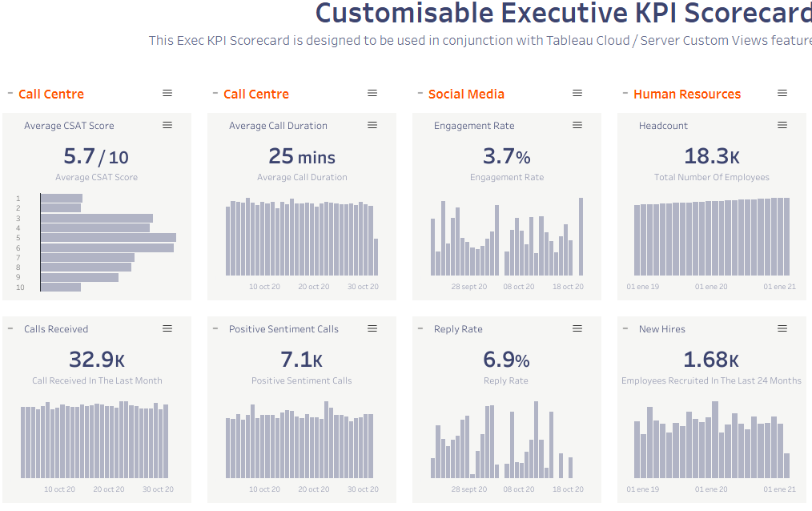Open hamburger menu on Reply Rate card
The width and height of the screenshot is (812, 511).
[x=577, y=328]
